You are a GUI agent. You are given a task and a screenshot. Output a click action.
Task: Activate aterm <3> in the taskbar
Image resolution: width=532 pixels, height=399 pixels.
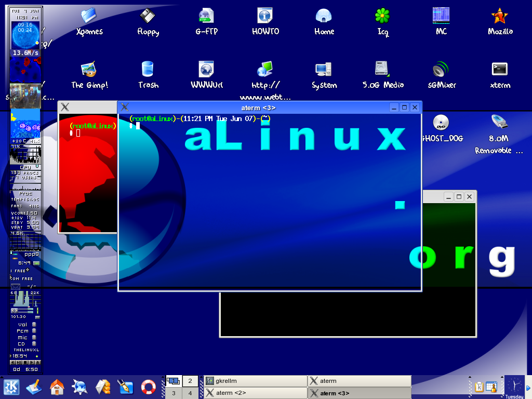pyautogui.click(x=360, y=393)
